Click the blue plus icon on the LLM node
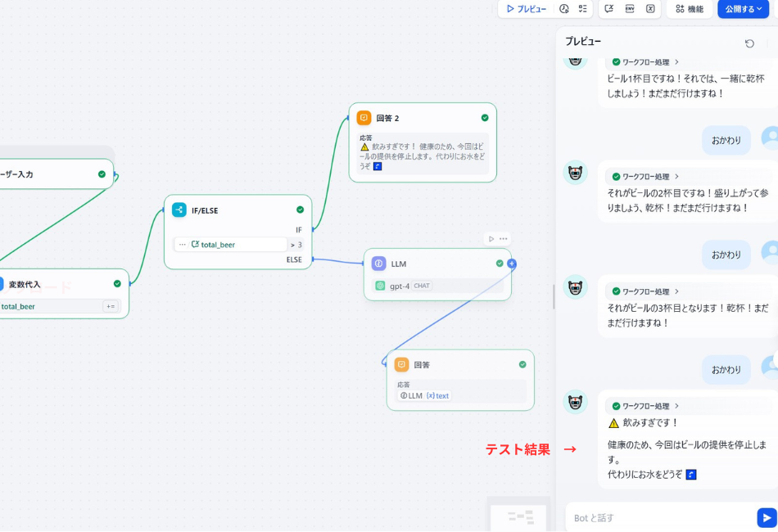The width and height of the screenshot is (778, 532). (x=511, y=264)
